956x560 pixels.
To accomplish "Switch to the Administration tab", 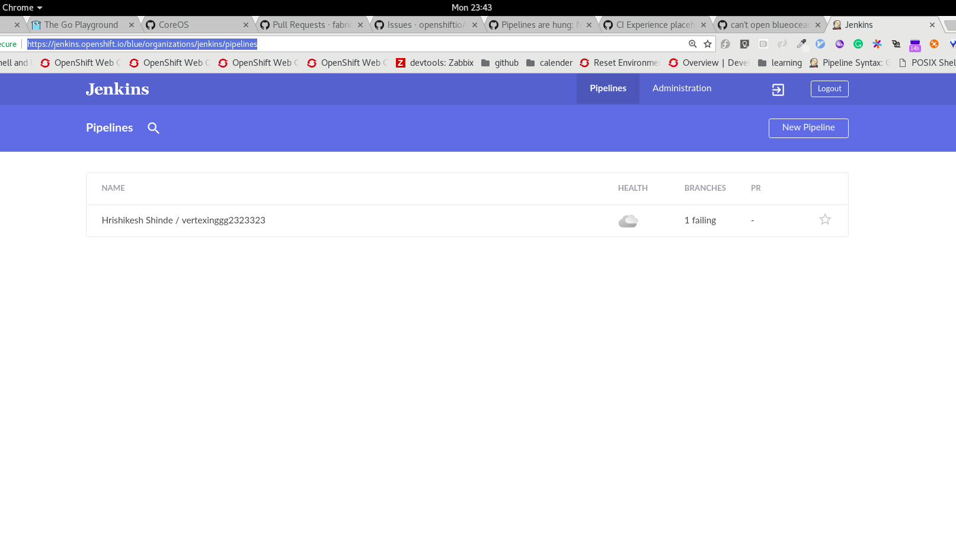I will tap(681, 88).
